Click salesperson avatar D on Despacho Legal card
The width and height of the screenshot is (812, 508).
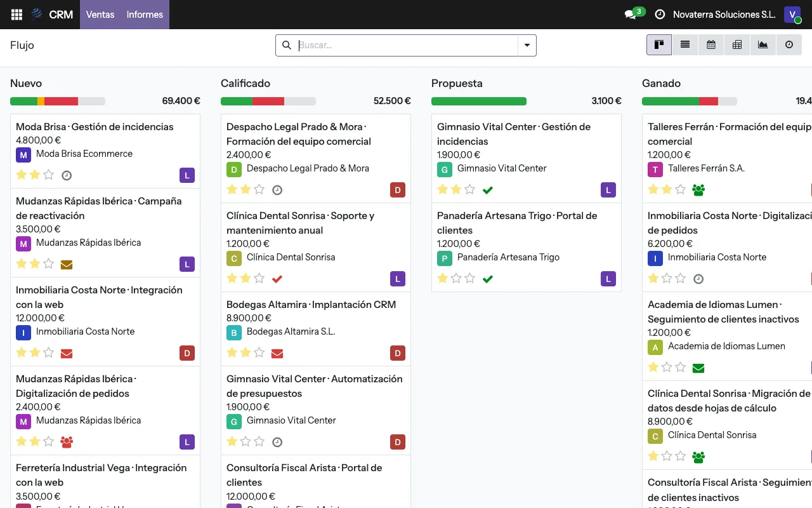pos(398,190)
